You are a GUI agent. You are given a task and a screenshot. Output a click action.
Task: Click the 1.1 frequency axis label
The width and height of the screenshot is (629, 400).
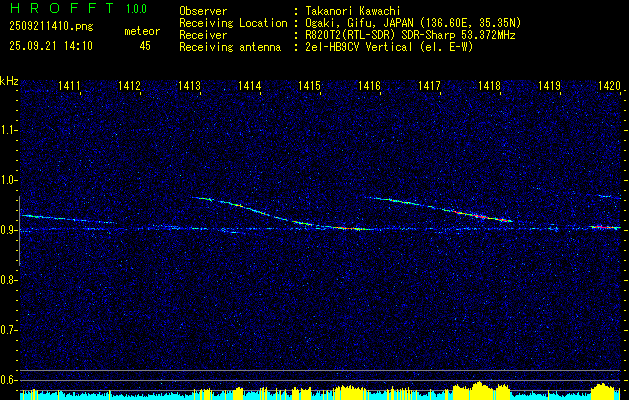coord(8,130)
